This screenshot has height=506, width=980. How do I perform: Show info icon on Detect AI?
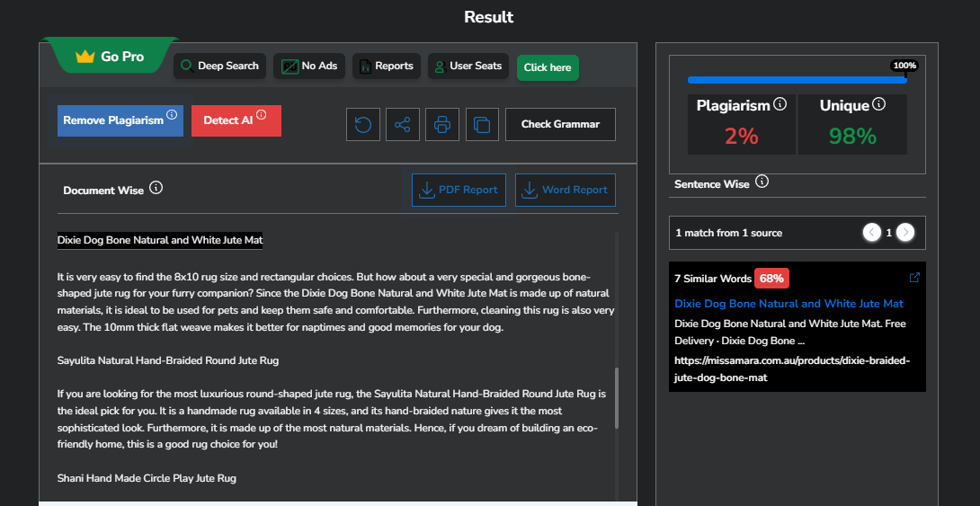[x=262, y=115]
